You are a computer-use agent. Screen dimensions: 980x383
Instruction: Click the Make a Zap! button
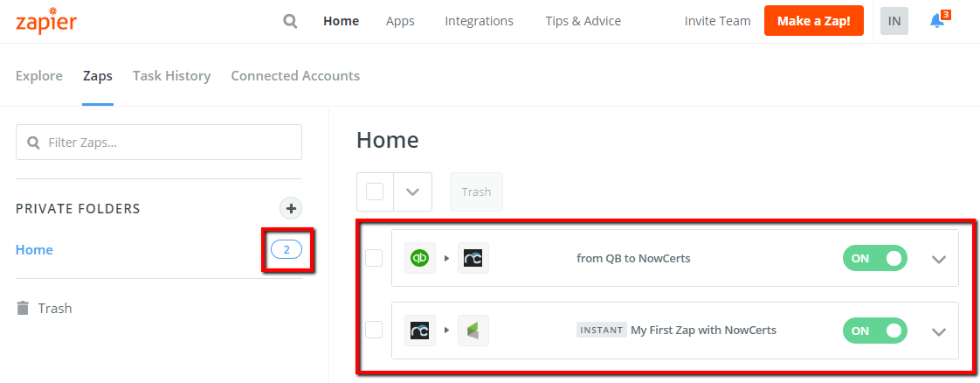(x=814, y=21)
